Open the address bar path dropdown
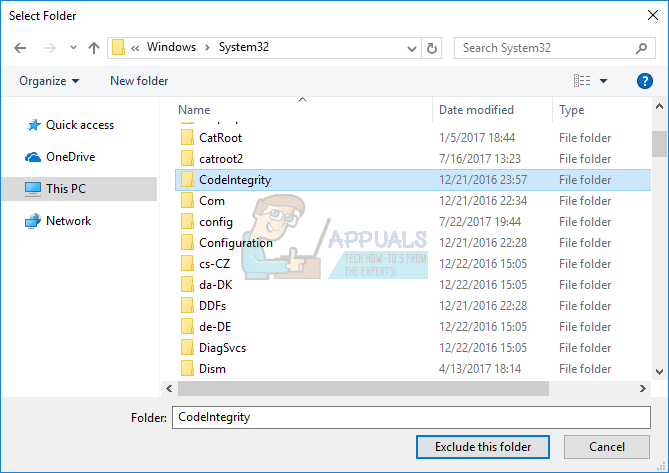The height and width of the screenshot is (473, 669). click(412, 49)
